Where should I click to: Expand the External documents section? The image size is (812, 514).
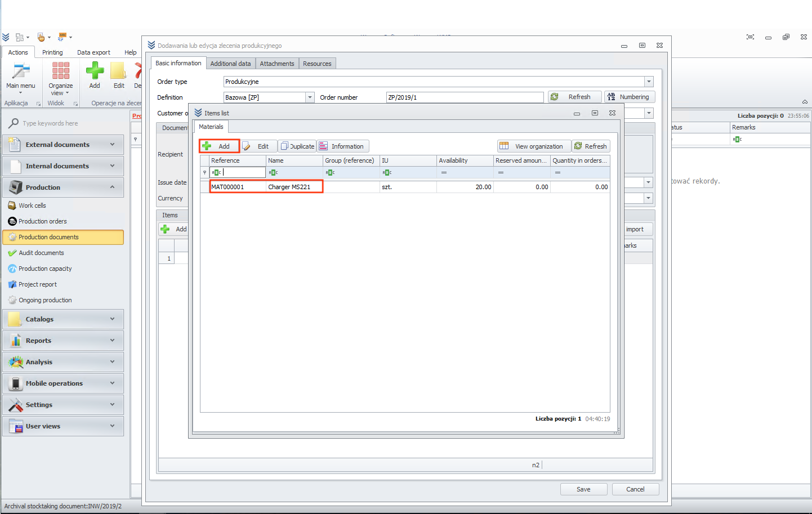pos(63,145)
